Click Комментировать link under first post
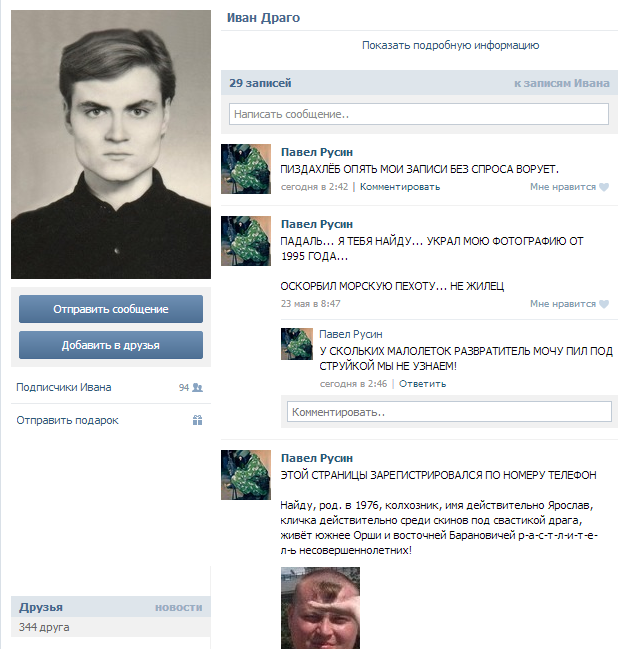621x649 pixels. tap(400, 187)
